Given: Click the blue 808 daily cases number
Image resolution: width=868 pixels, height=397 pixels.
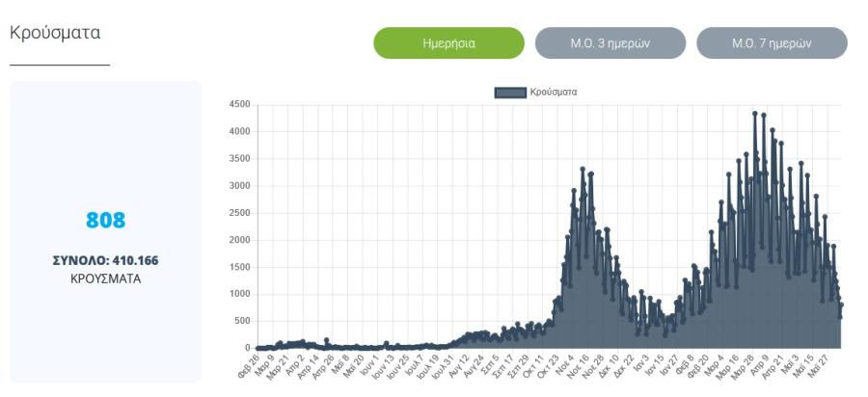Looking at the screenshot, I should point(106,220).
